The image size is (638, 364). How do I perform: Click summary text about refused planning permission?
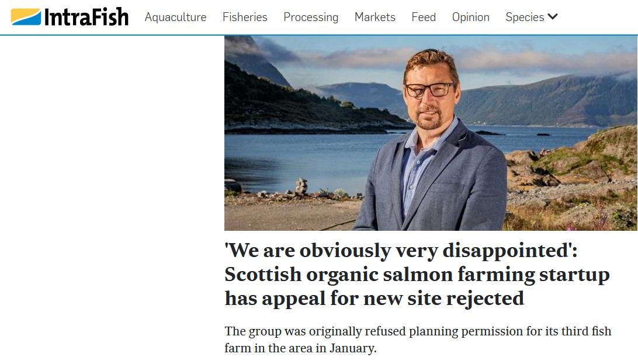coord(418,331)
